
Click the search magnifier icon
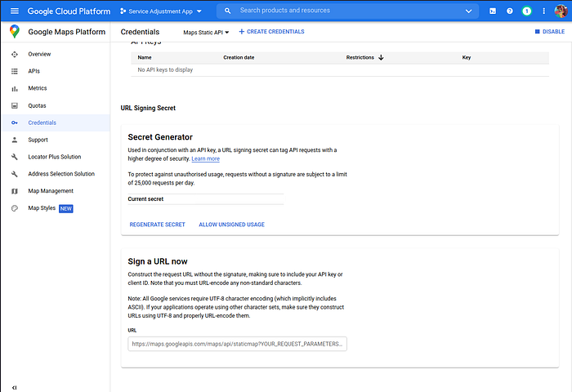[x=228, y=11]
